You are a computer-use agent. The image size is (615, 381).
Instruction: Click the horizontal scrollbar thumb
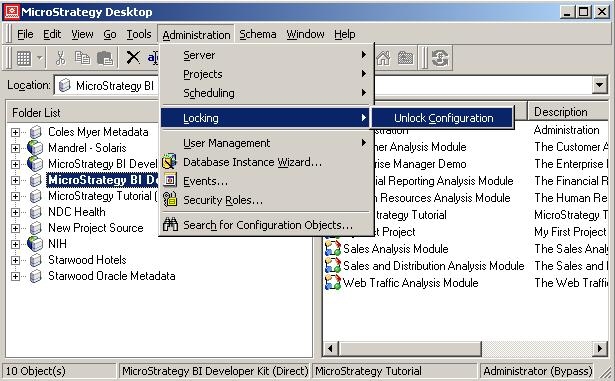(409, 348)
